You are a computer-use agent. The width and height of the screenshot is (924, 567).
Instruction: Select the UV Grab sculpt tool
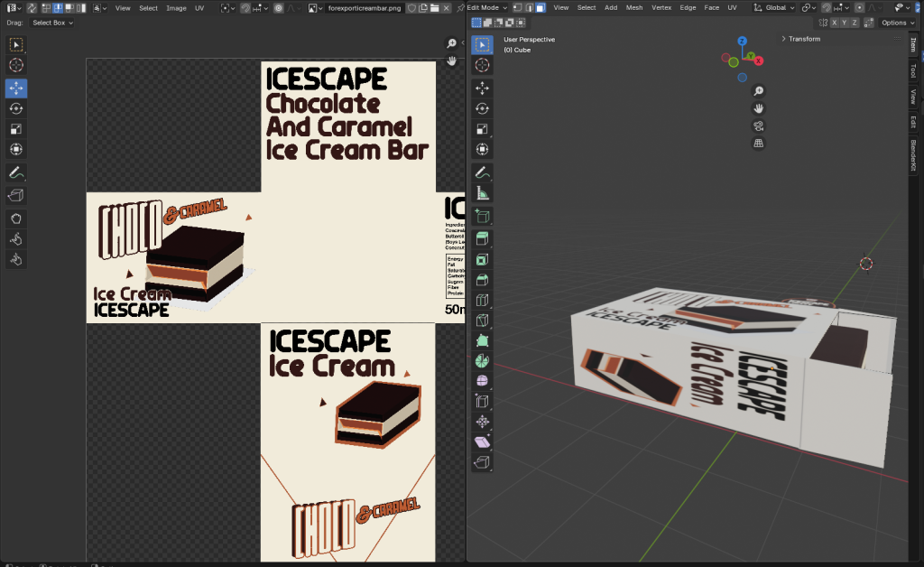tap(16, 218)
